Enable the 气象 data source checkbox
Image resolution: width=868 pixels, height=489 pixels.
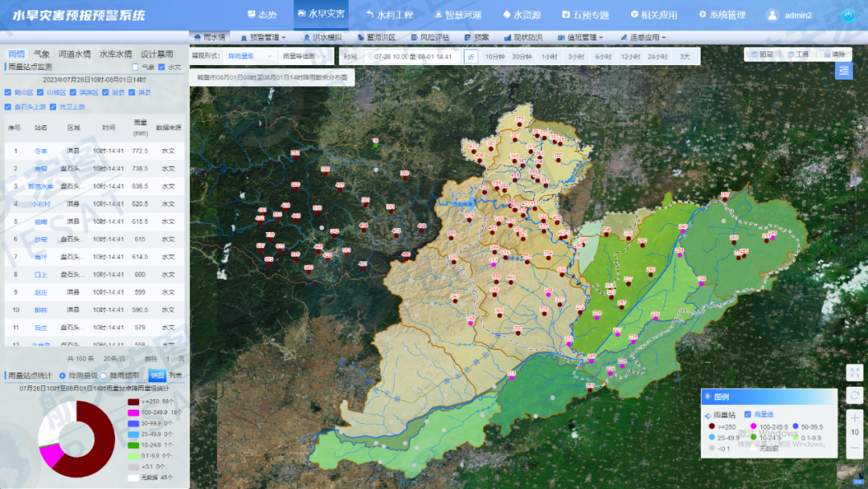[x=136, y=67]
